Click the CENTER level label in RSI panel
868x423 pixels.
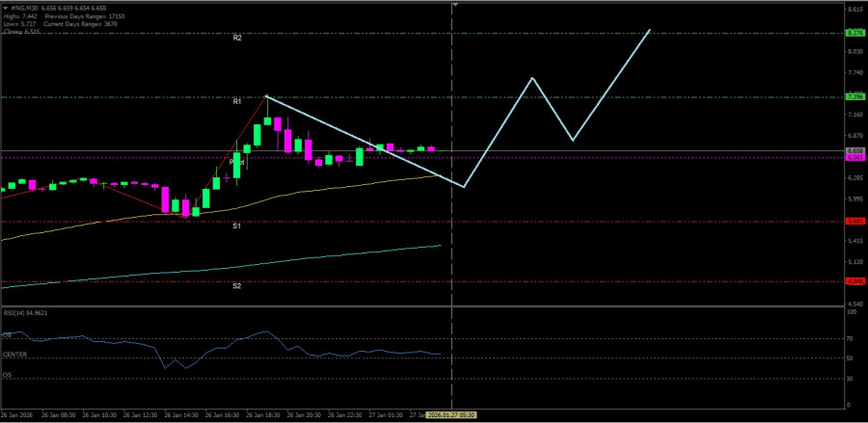[14, 355]
